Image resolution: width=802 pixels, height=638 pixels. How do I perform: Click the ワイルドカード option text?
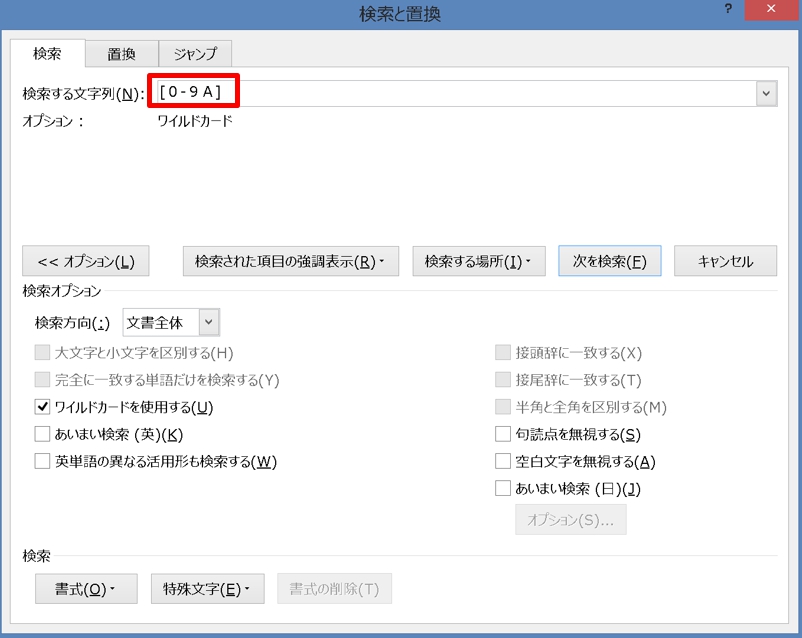(x=195, y=121)
